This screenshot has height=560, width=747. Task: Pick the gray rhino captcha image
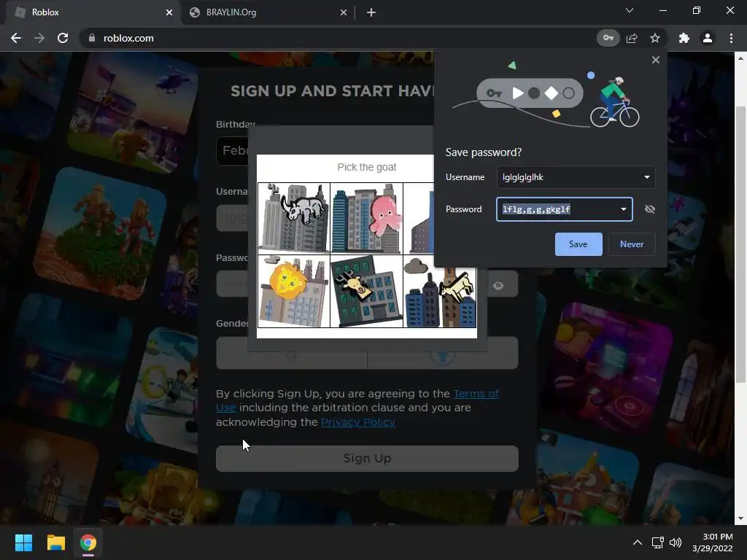(x=294, y=218)
